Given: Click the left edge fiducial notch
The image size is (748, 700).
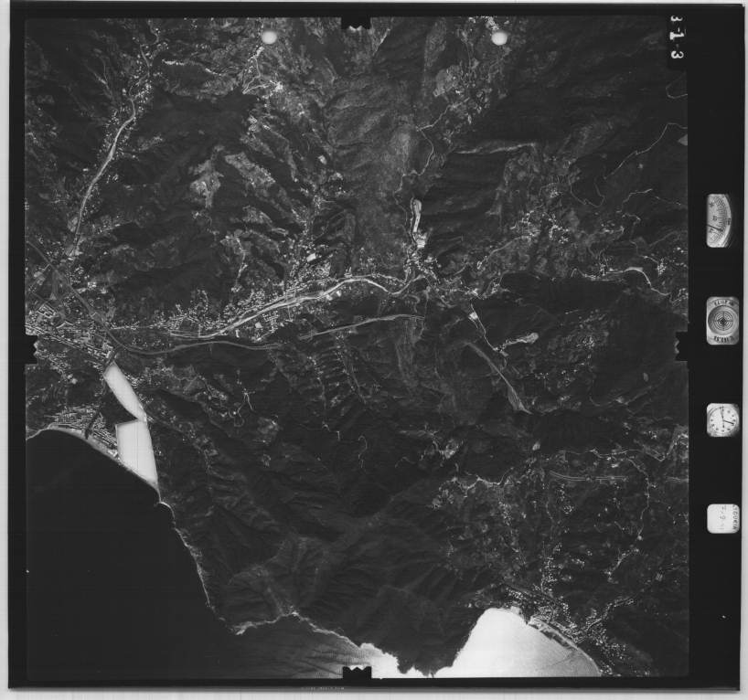Looking at the screenshot, I should pos(30,348).
